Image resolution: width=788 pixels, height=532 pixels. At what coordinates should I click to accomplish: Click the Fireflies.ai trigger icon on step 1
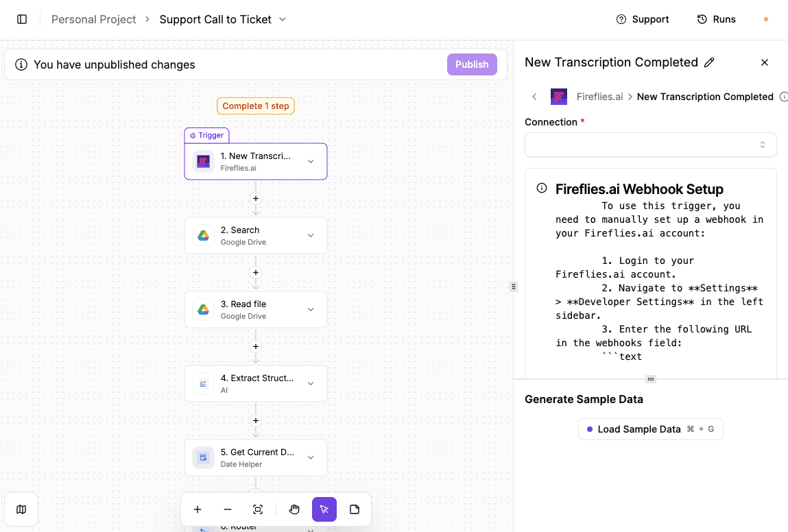(x=202, y=161)
